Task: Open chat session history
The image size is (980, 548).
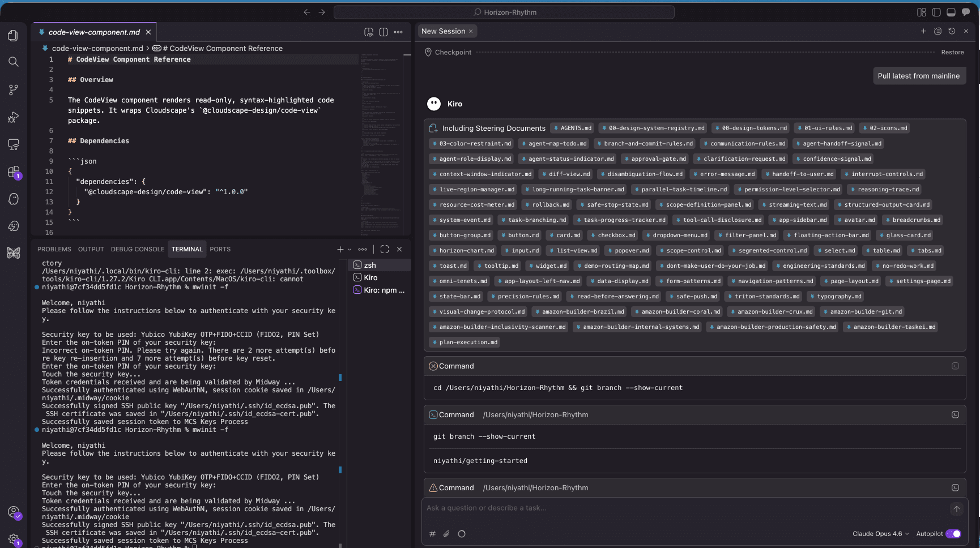Action: click(x=952, y=31)
